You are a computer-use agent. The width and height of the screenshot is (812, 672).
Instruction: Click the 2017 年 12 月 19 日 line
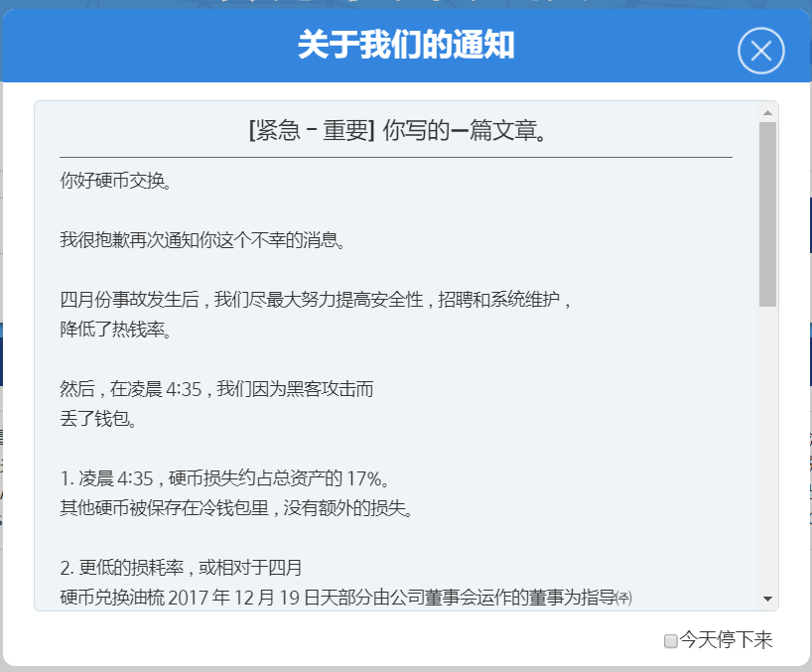(336, 598)
